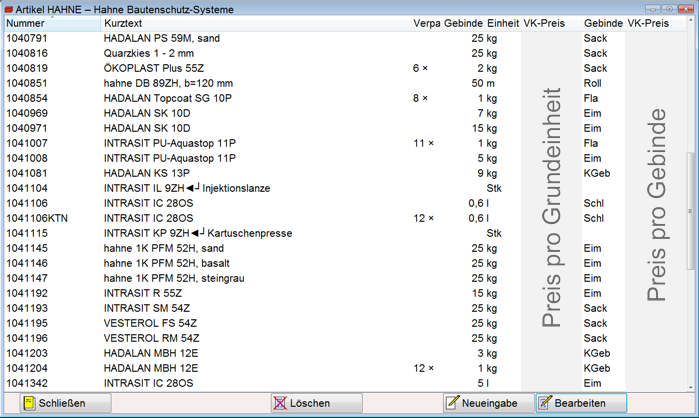The height and width of the screenshot is (418, 699).
Task: Select HADALAN Topcoat SG 10P row
Action: point(345,98)
